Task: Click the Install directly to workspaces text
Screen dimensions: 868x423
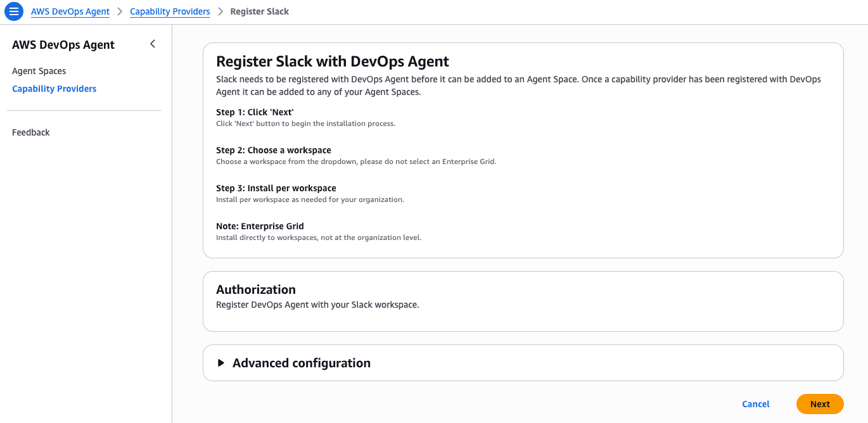Action: tap(319, 237)
